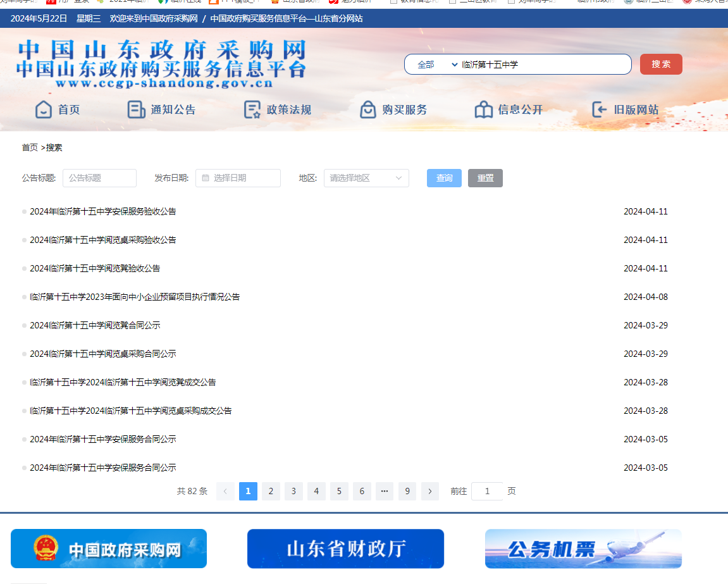The height and width of the screenshot is (584, 728).
Task: Select page 5 in pagination
Action: 339,491
